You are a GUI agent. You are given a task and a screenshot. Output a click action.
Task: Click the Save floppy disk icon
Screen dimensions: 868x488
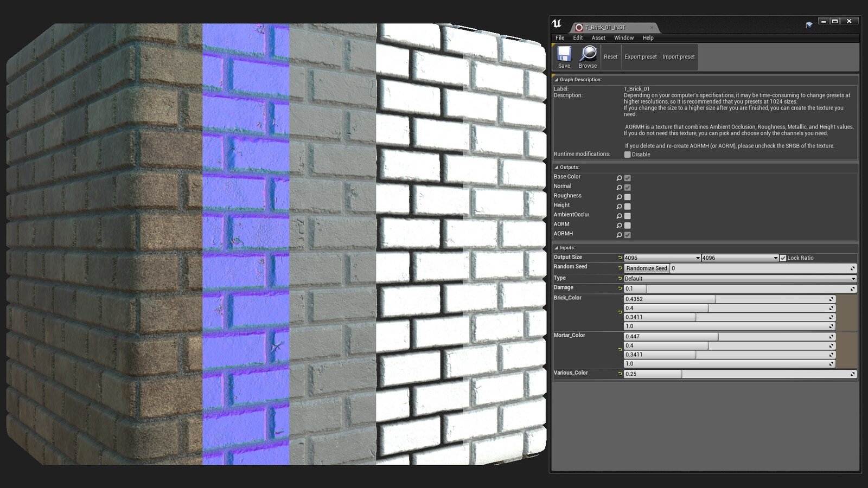(x=564, y=54)
